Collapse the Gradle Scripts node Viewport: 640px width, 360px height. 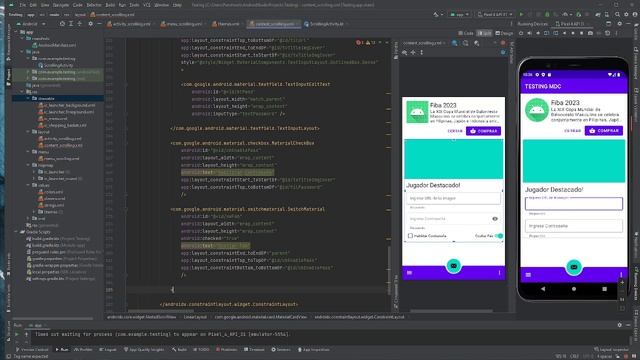tap(17, 232)
